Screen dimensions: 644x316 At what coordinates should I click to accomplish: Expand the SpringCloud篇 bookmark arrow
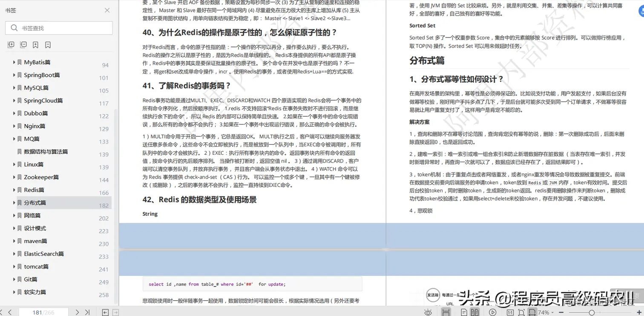pyautogui.click(x=14, y=101)
